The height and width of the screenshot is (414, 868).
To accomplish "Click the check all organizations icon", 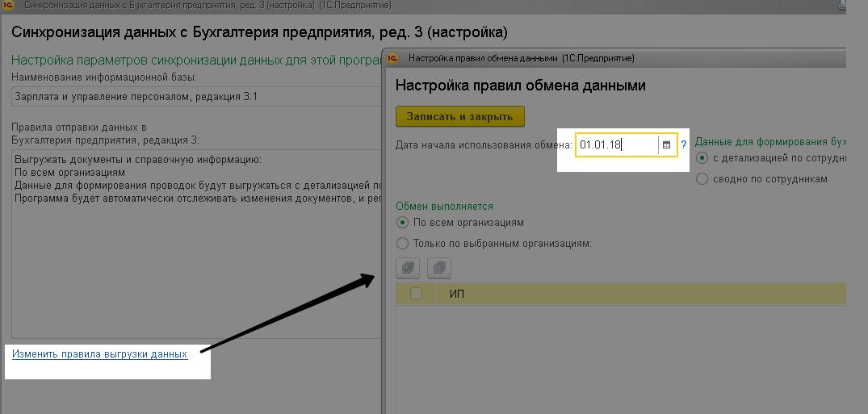I will point(408,269).
